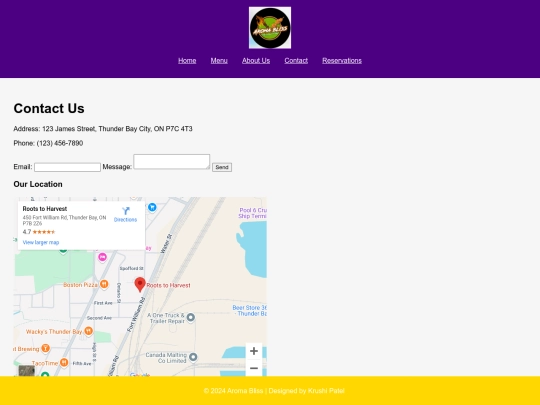The height and width of the screenshot is (405, 540).
Task: Open the Menu navigation link
Action: pos(219,61)
